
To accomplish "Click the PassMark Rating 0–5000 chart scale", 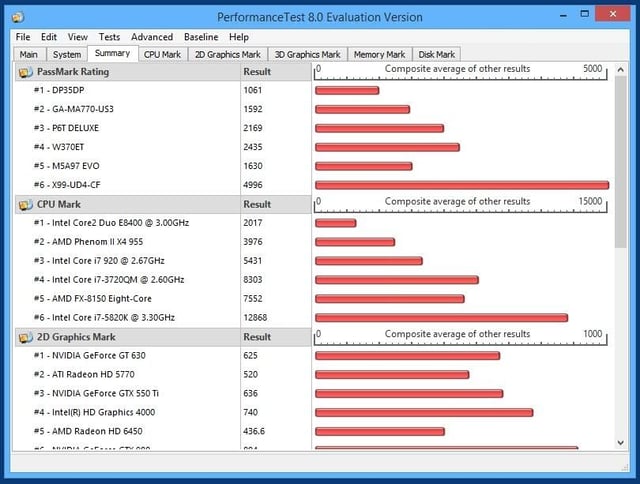I will point(460,72).
